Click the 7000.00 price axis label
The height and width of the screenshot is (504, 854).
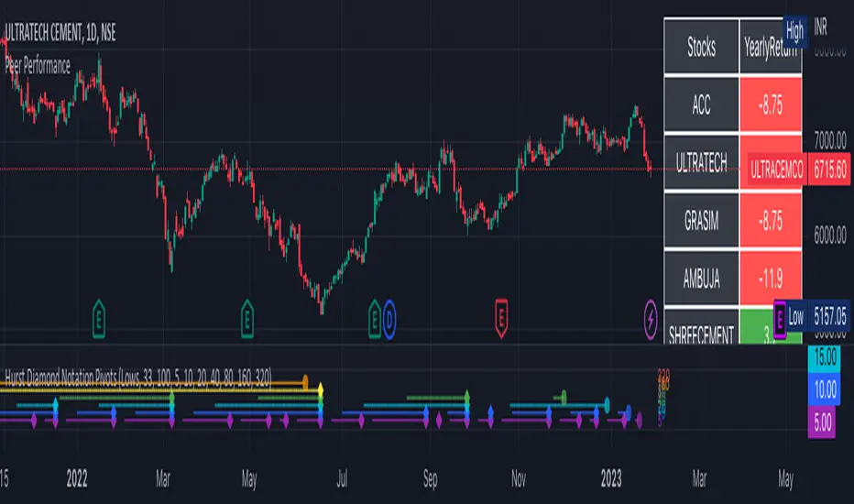[x=830, y=141]
